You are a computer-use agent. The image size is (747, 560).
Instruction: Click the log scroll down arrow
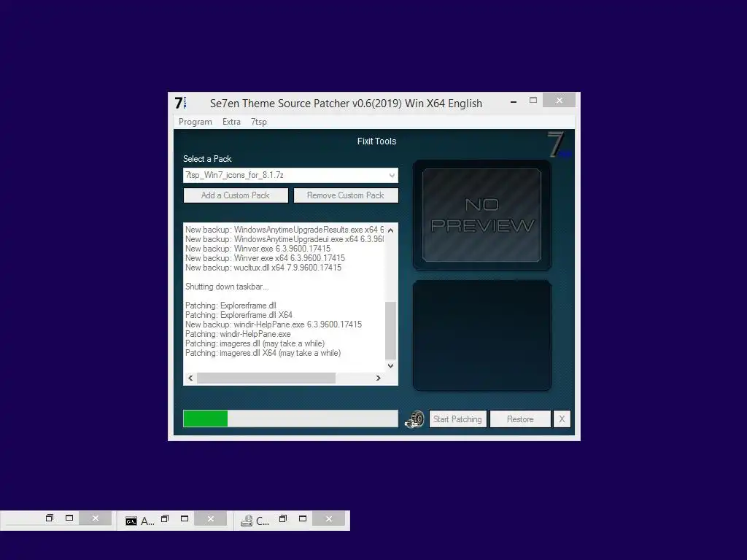tap(391, 366)
